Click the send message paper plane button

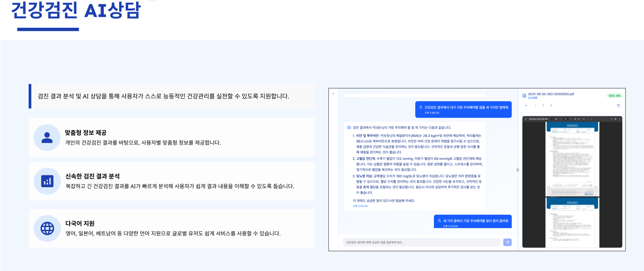tap(507, 242)
